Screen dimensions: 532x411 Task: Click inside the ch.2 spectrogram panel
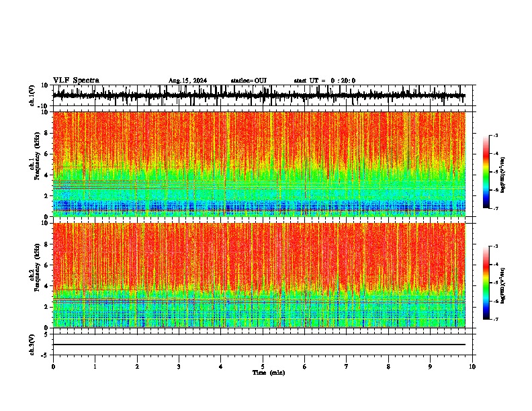[259, 275]
